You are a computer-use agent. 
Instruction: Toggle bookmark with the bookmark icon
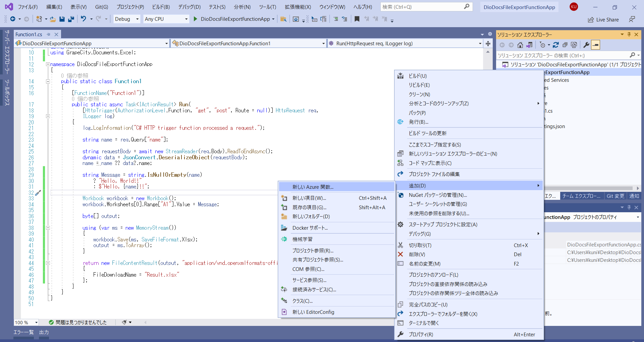point(357,19)
